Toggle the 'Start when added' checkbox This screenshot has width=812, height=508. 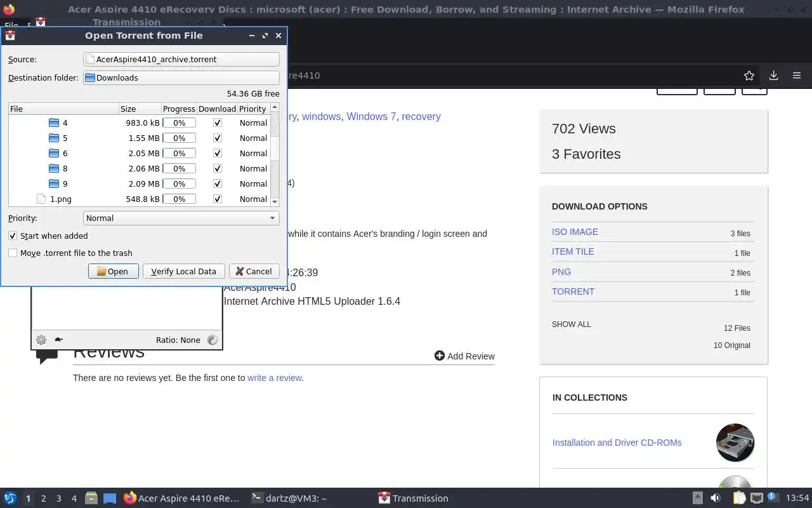(x=13, y=236)
